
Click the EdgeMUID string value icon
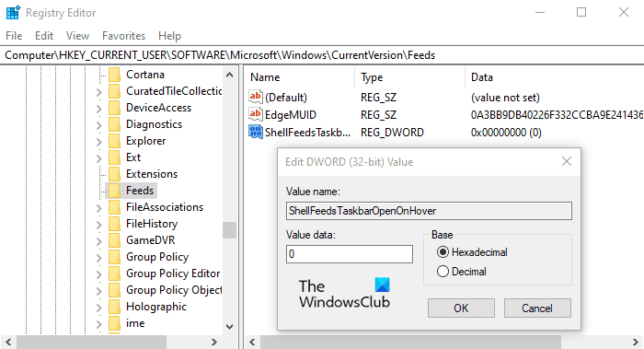click(x=256, y=114)
